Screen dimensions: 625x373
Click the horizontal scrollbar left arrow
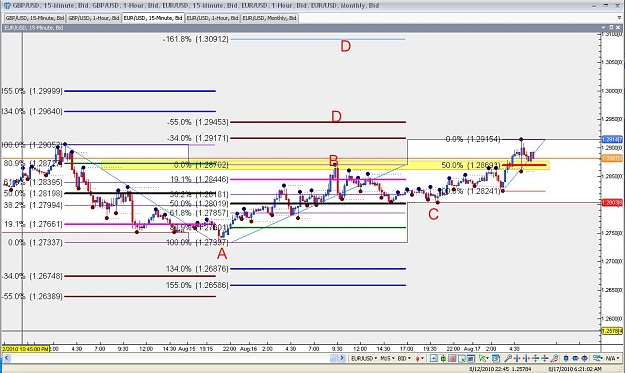5,358
